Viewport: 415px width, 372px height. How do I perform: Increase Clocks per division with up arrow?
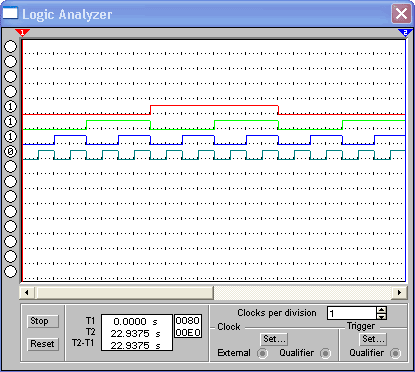point(382,310)
